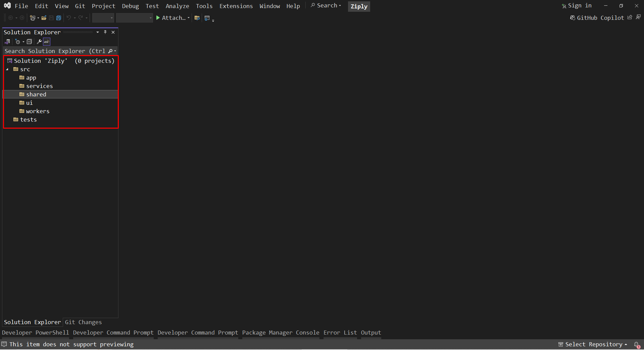Open the File menu
Image resolution: width=644 pixels, height=350 pixels.
click(21, 6)
